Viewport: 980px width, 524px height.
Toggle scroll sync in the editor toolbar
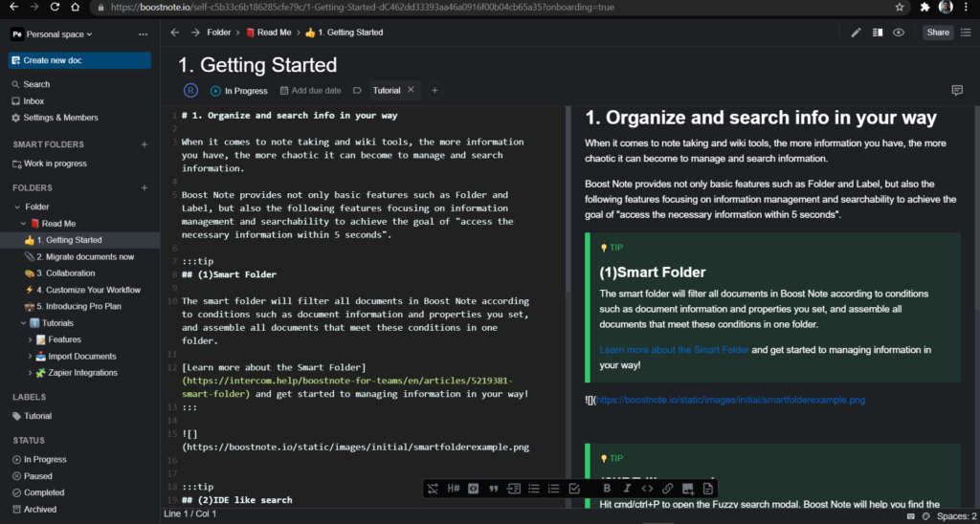pos(434,489)
